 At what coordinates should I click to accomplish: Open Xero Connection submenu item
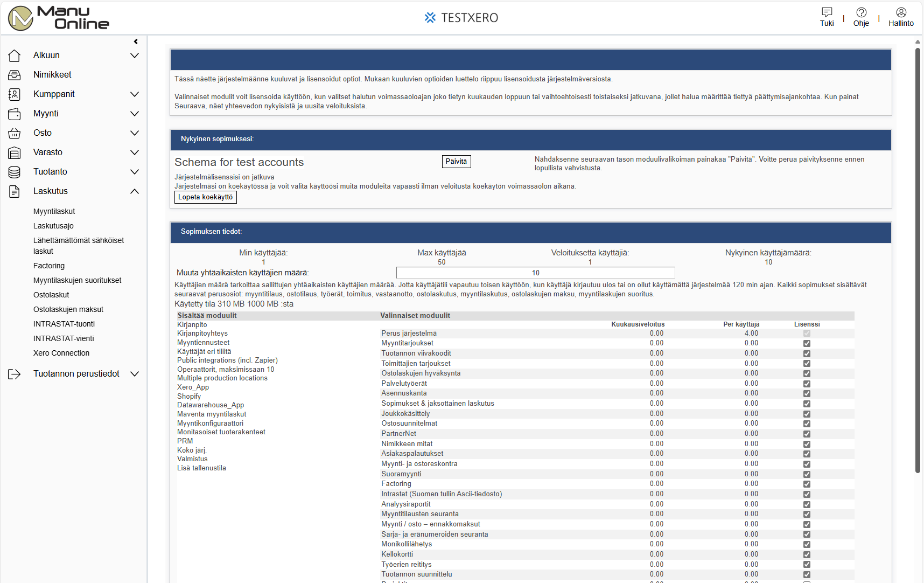pyautogui.click(x=61, y=353)
